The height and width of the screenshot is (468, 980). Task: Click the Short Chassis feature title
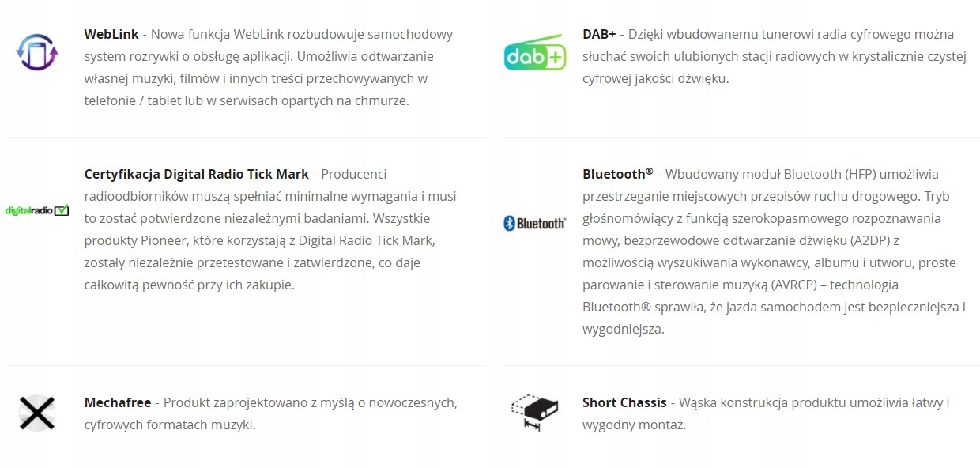[x=624, y=403]
